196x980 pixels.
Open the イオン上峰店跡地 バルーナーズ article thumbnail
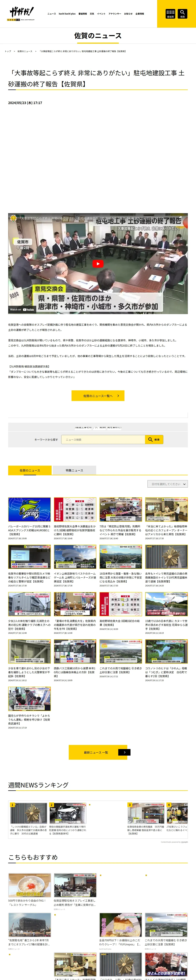75,557
